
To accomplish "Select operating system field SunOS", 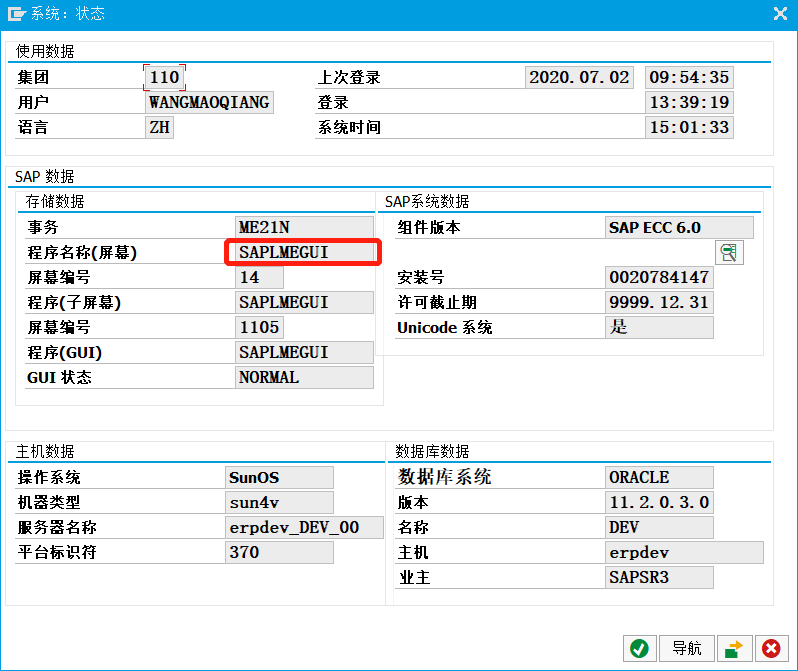I will pyautogui.click(x=279, y=478).
